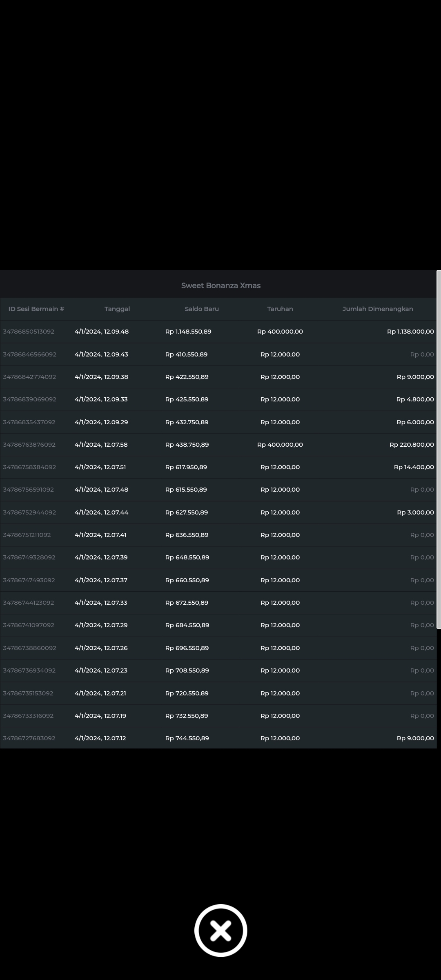This screenshot has height=980, width=441.
Task: Select session ID 34786763876092
Action: [x=29, y=445]
